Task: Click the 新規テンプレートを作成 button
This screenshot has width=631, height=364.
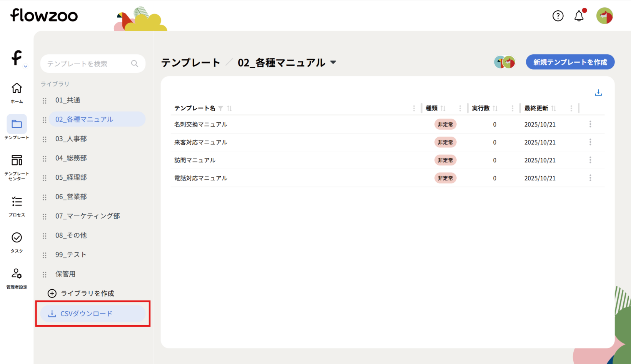Action: tap(570, 62)
